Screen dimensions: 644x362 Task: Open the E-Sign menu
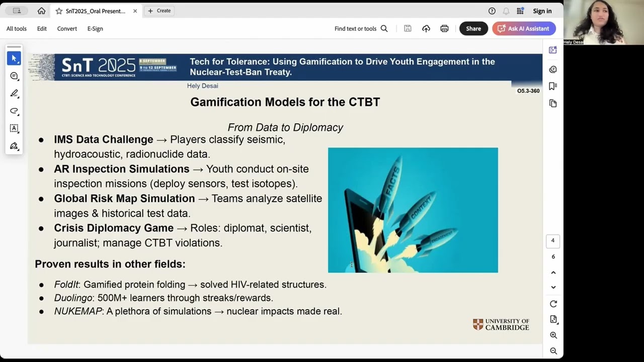pyautogui.click(x=95, y=29)
